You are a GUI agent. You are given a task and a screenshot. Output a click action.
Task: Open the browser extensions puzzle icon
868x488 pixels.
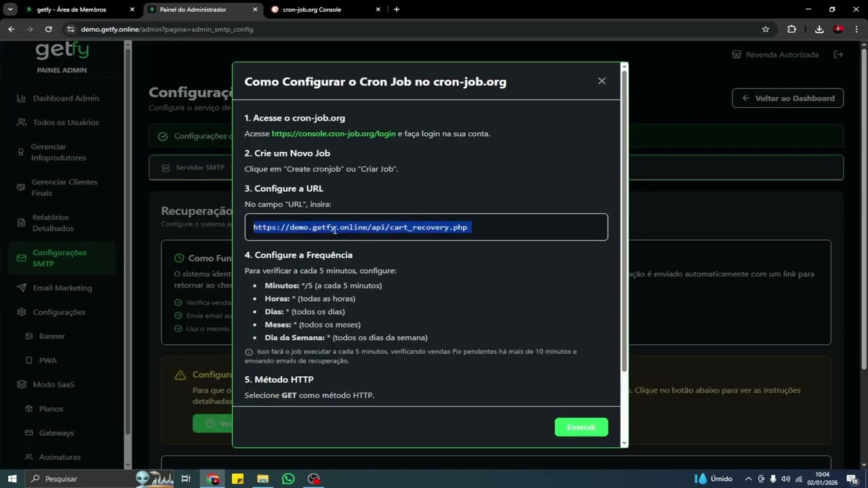(791, 29)
